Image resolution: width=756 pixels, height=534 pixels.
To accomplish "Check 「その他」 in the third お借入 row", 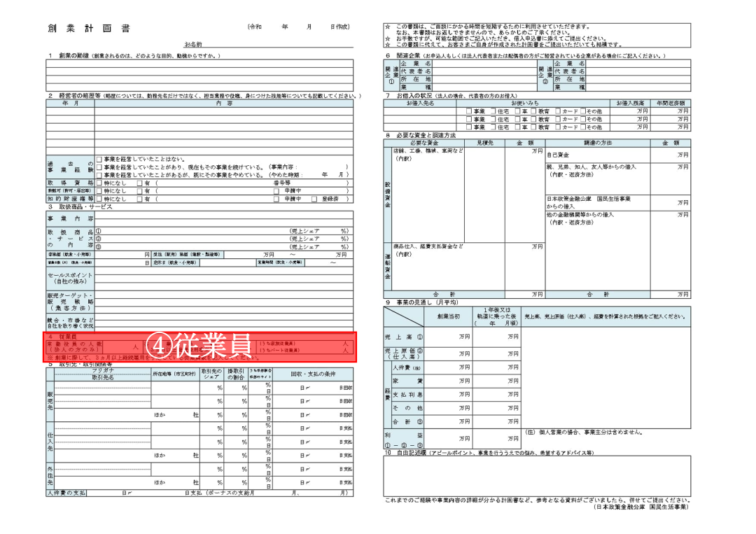I will 582,127.
